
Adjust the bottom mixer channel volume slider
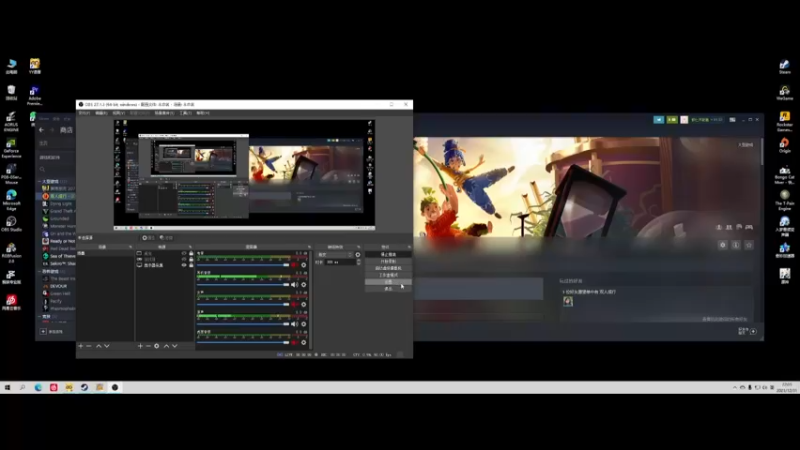point(243,343)
